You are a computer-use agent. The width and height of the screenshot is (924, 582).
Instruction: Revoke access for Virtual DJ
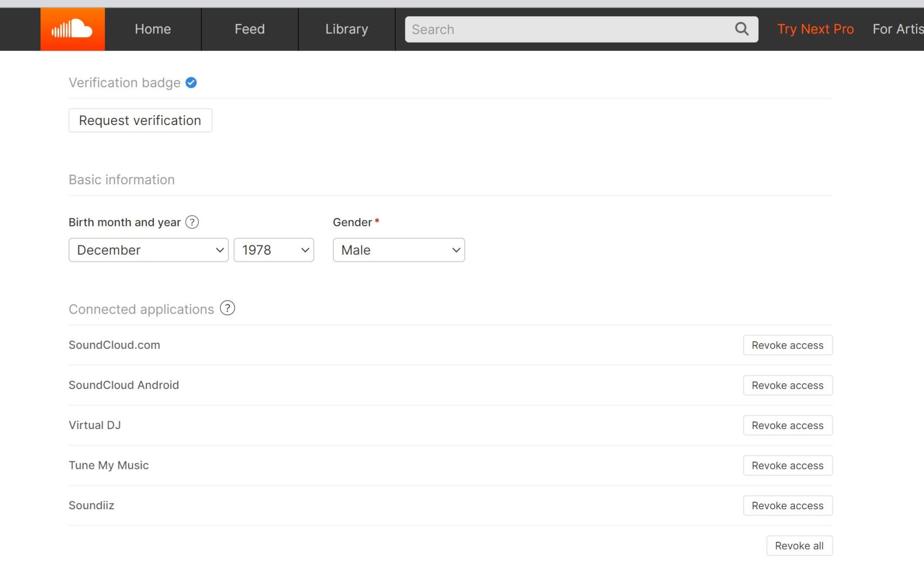pyautogui.click(x=788, y=425)
